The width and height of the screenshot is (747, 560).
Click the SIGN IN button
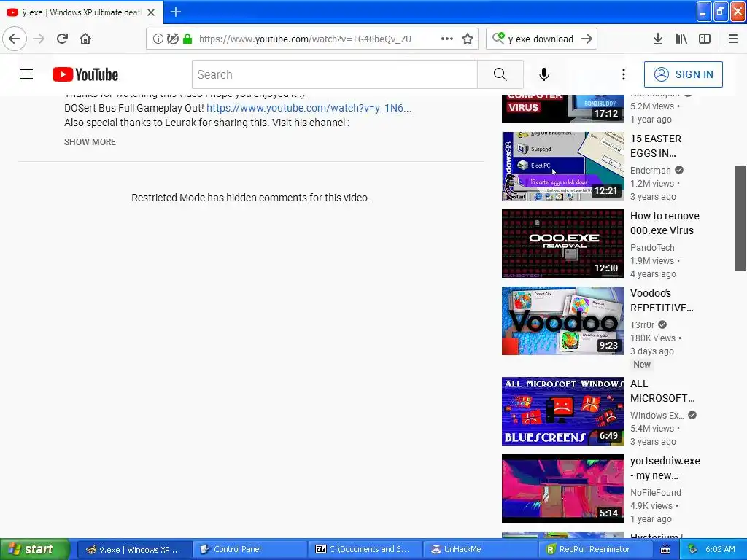pyautogui.click(x=683, y=74)
